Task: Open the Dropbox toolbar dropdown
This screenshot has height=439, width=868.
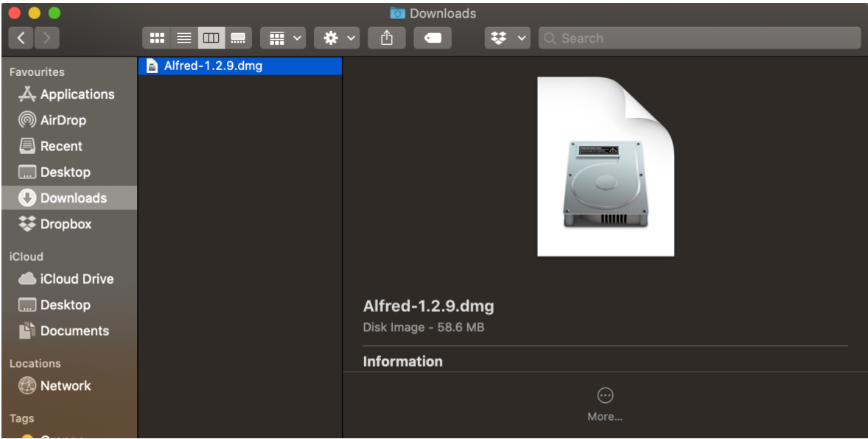Action: click(x=507, y=38)
